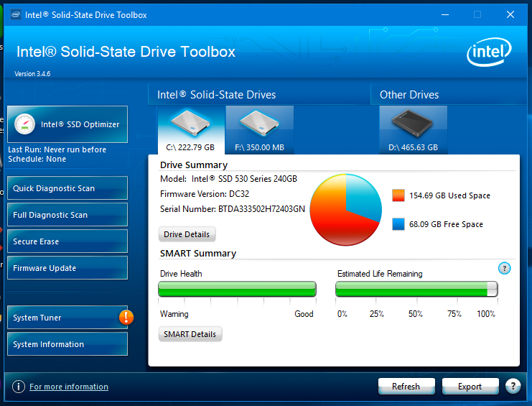Screen dimensions: 532x406
Task: Select the D:\ 465.63 GB drive
Action: (x=414, y=130)
